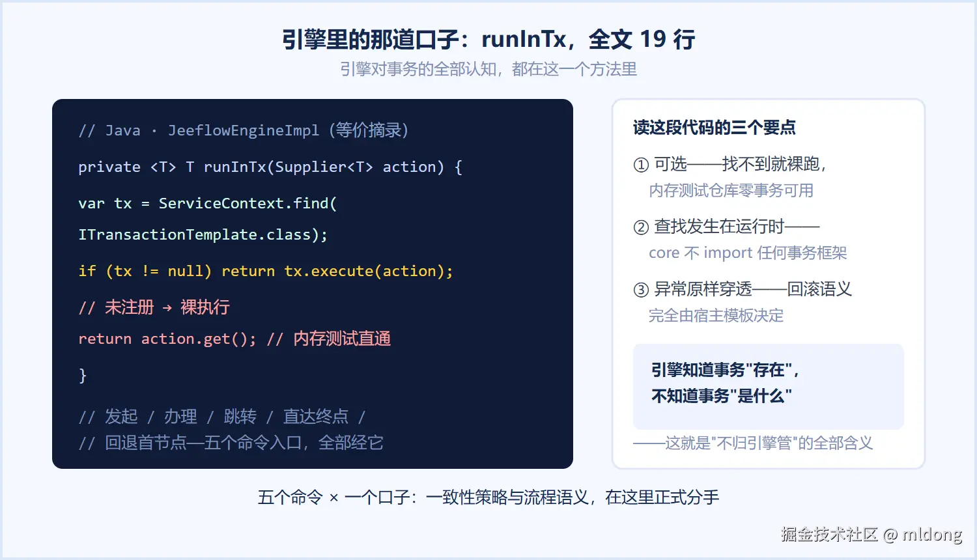Screen dimensions: 977x560
Task: Click the title mentioning runInTx 19 行
Action: coord(488,40)
